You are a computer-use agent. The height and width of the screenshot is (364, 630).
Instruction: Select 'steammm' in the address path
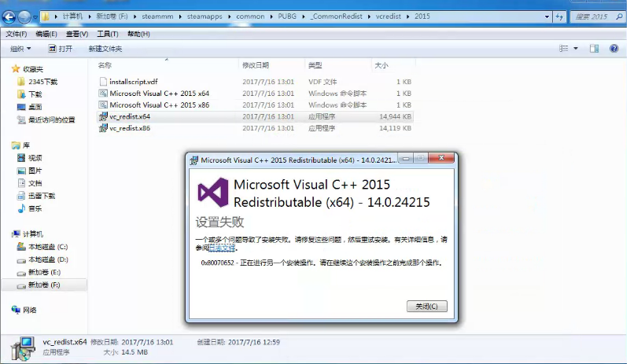[157, 17]
